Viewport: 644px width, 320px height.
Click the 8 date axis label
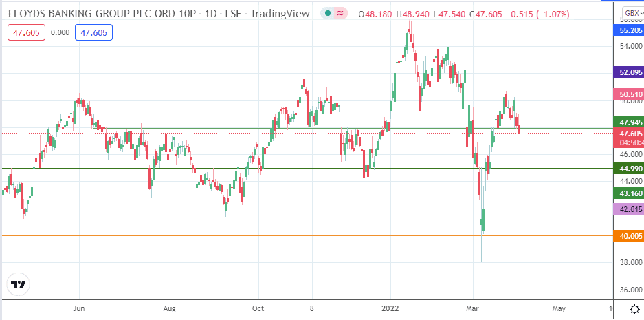coord(312,308)
